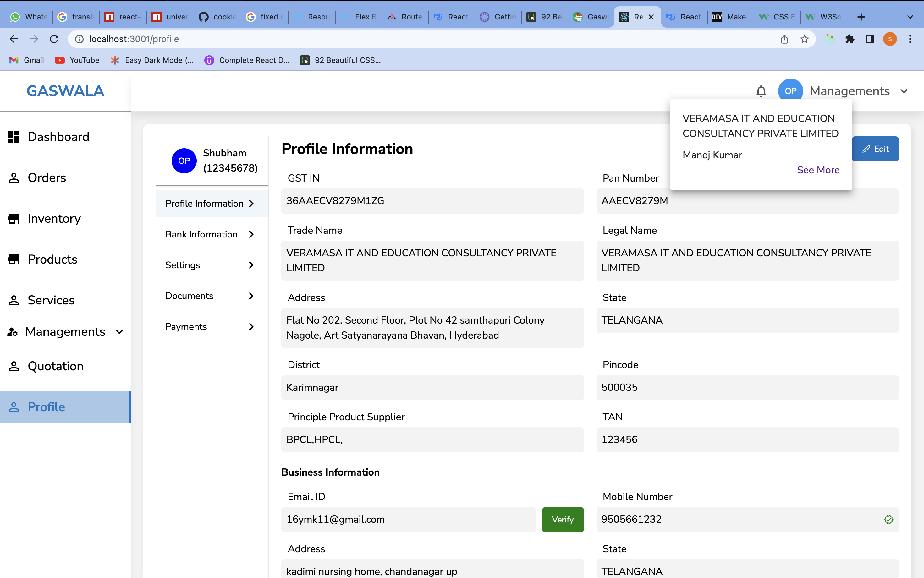Expand Managements dropdown in the header
924x578 pixels.
coord(904,91)
